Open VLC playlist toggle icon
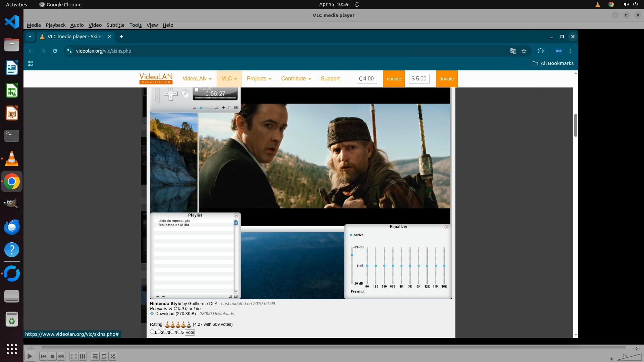 pos(95,356)
